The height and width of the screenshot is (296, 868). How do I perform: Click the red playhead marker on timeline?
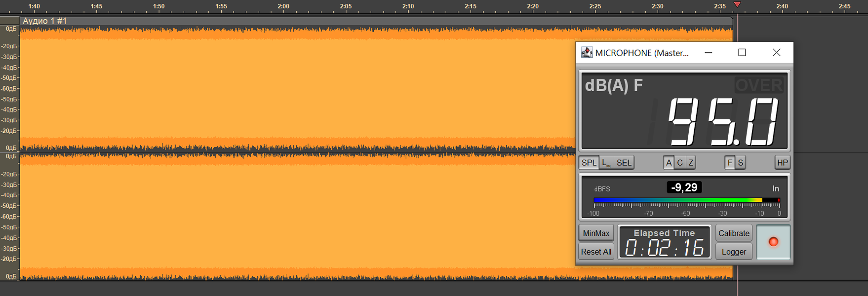[x=737, y=4]
